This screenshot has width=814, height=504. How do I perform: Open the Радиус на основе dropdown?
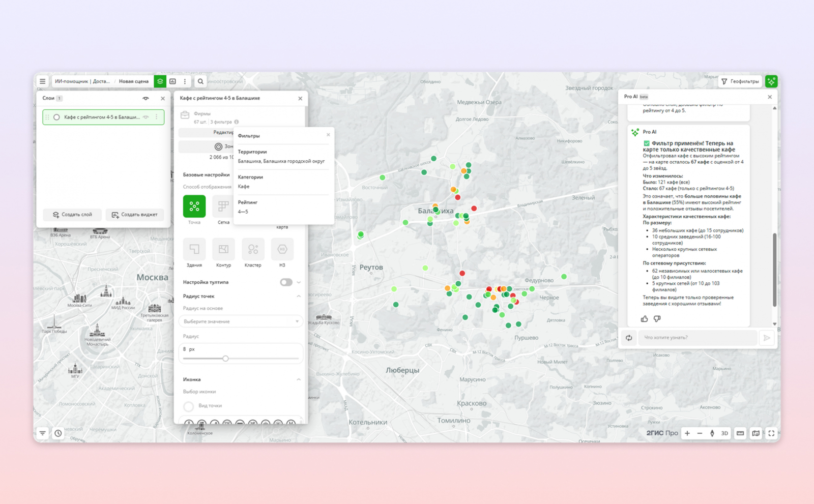[x=241, y=321]
